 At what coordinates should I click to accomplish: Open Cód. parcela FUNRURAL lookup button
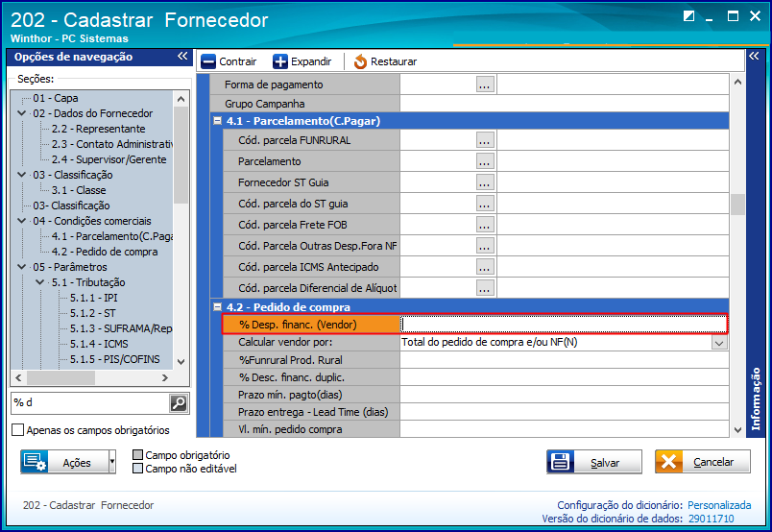click(x=485, y=140)
